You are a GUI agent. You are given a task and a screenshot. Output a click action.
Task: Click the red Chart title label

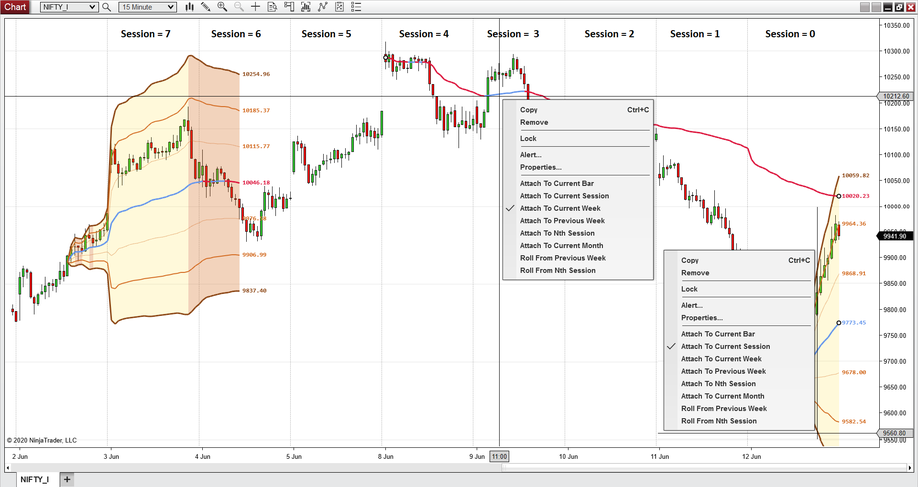coord(15,7)
